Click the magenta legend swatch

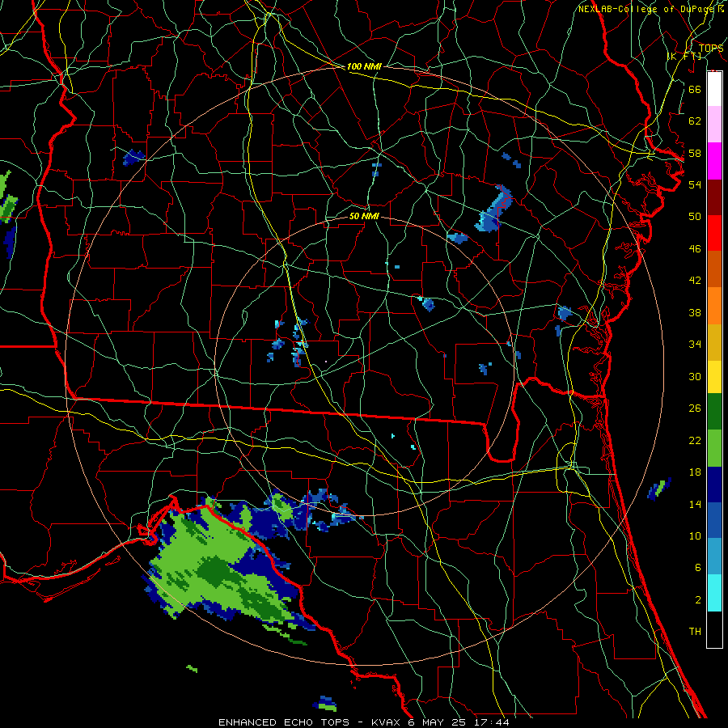pyautogui.click(x=714, y=161)
